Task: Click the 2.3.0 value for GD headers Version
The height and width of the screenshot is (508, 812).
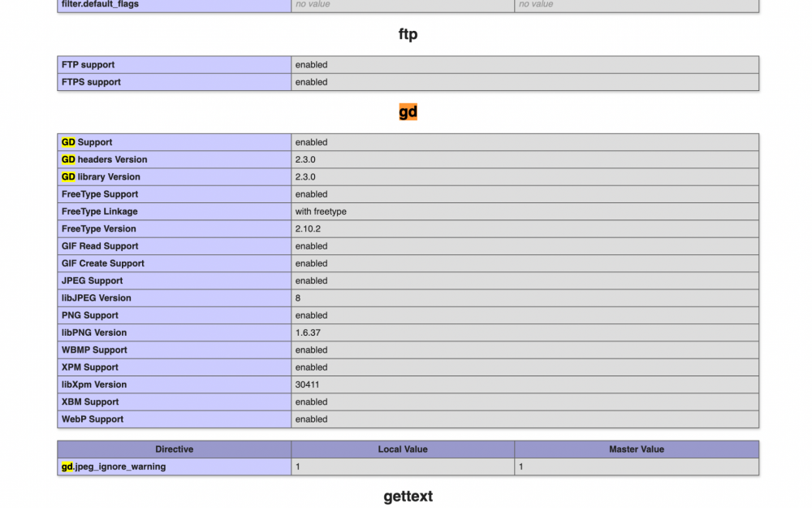Action: [x=305, y=159]
